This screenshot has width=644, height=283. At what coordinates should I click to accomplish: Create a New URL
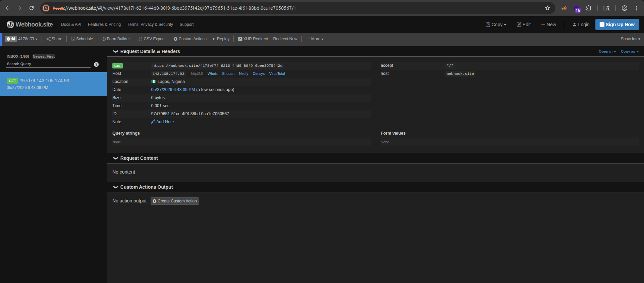(548, 25)
